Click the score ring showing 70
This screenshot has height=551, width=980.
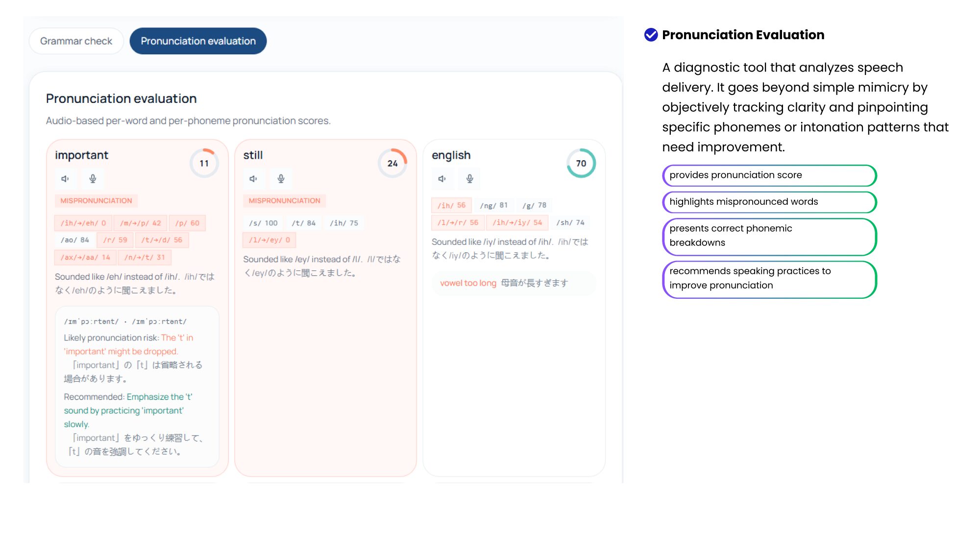581,163
